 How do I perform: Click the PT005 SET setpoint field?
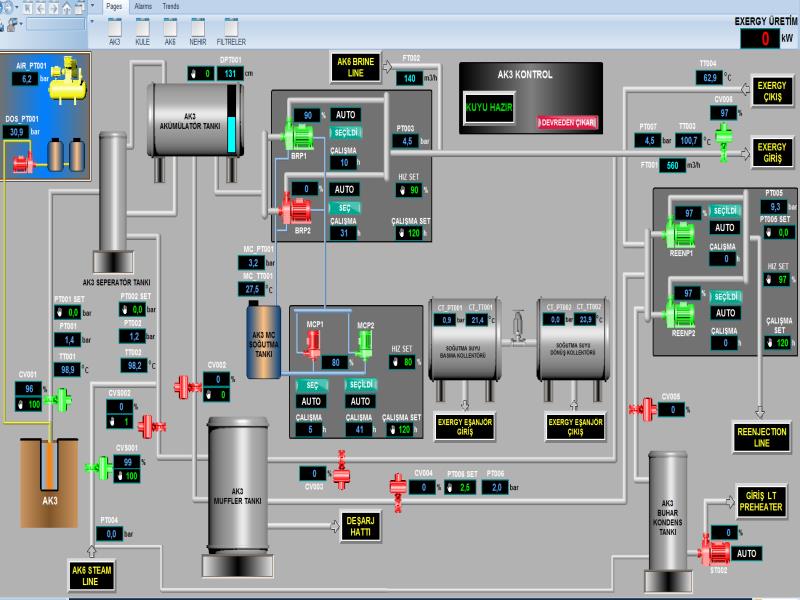tap(778, 233)
